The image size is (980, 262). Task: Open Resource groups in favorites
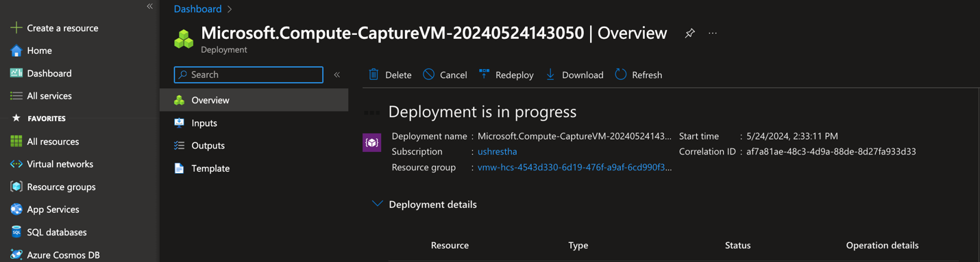[61, 187]
